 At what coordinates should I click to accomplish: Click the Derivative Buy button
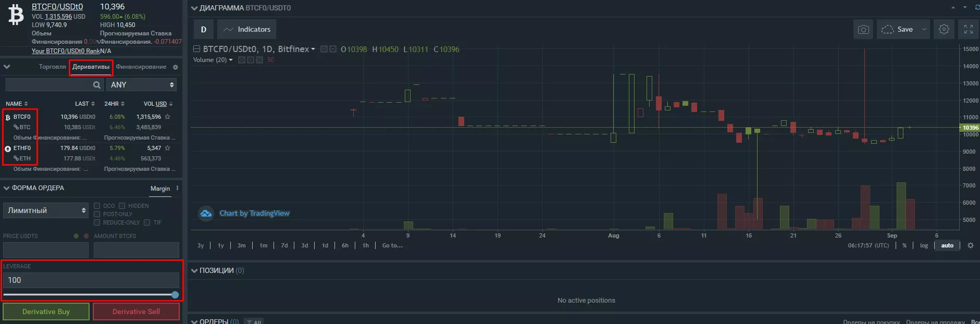(x=46, y=311)
